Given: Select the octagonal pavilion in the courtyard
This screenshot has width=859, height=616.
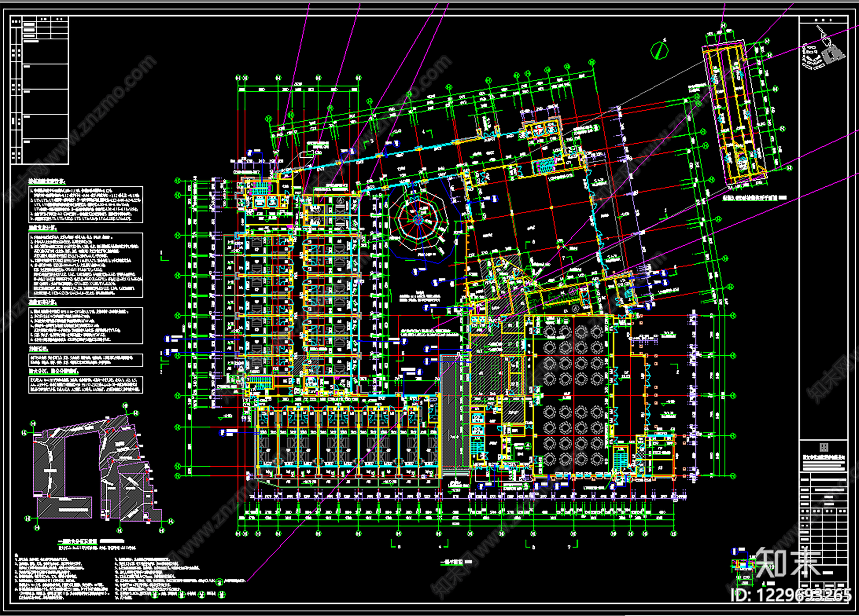Looking at the screenshot, I should click(419, 220).
